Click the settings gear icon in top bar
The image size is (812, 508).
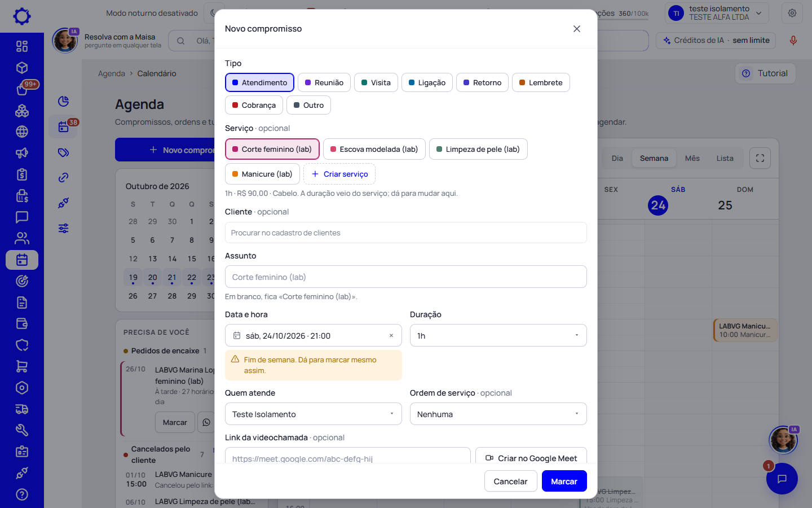(x=792, y=13)
